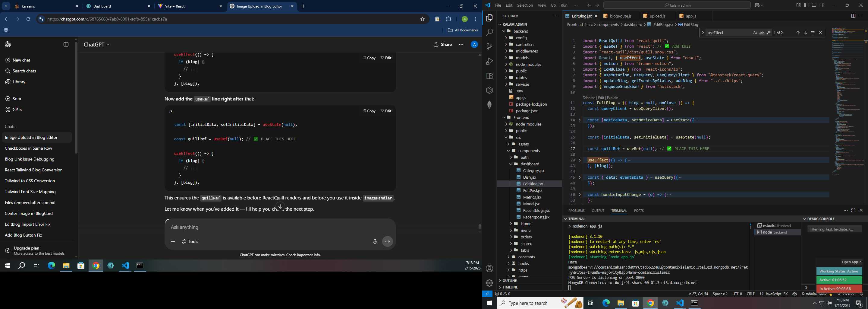Reload the ChatGPT page in Chrome
Viewport: 868px width, 309px height.
point(28,19)
